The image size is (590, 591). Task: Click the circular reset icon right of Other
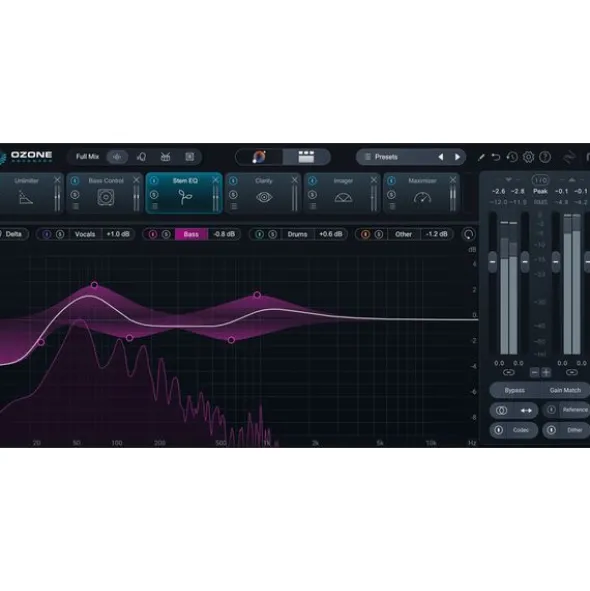click(x=469, y=234)
